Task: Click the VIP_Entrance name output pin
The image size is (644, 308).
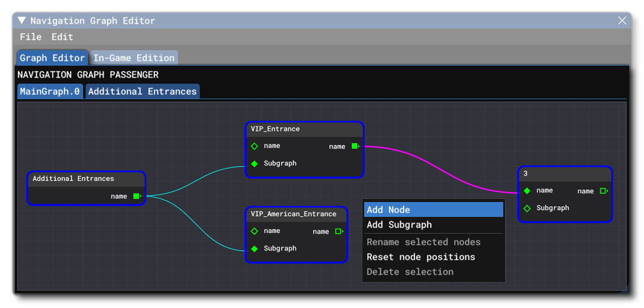Action: 355,146
